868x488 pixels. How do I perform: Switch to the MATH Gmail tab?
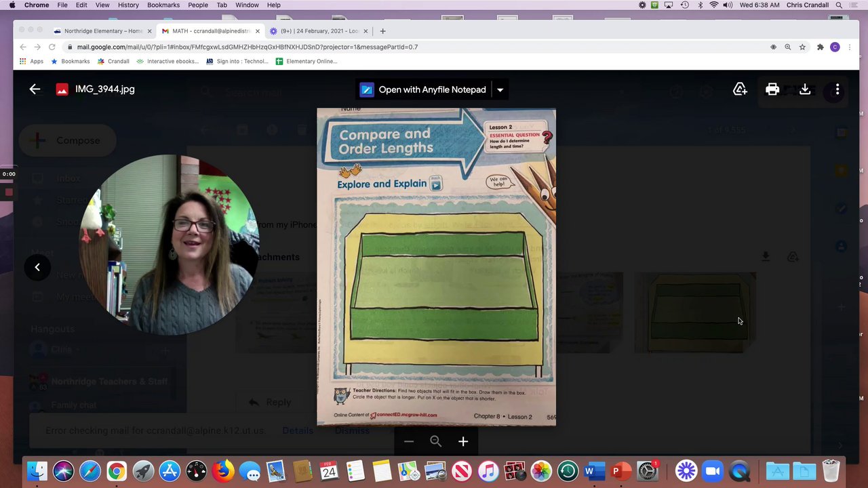[x=210, y=31]
